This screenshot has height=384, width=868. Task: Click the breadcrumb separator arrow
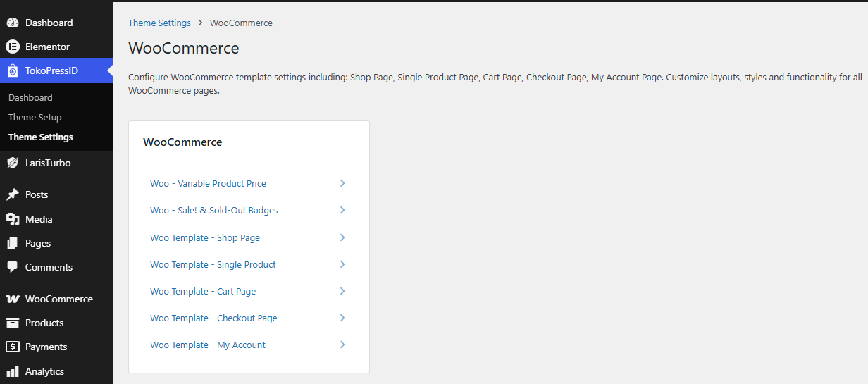200,23
